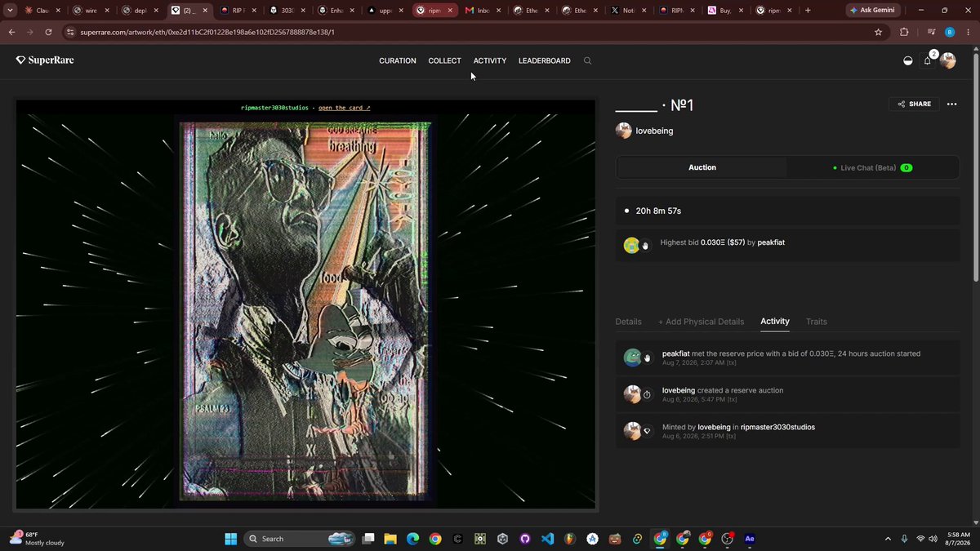Reload the page using the refresh icon
Image resolution: width=980 pixels, height=551 pixels.
(x=48, y=32)
